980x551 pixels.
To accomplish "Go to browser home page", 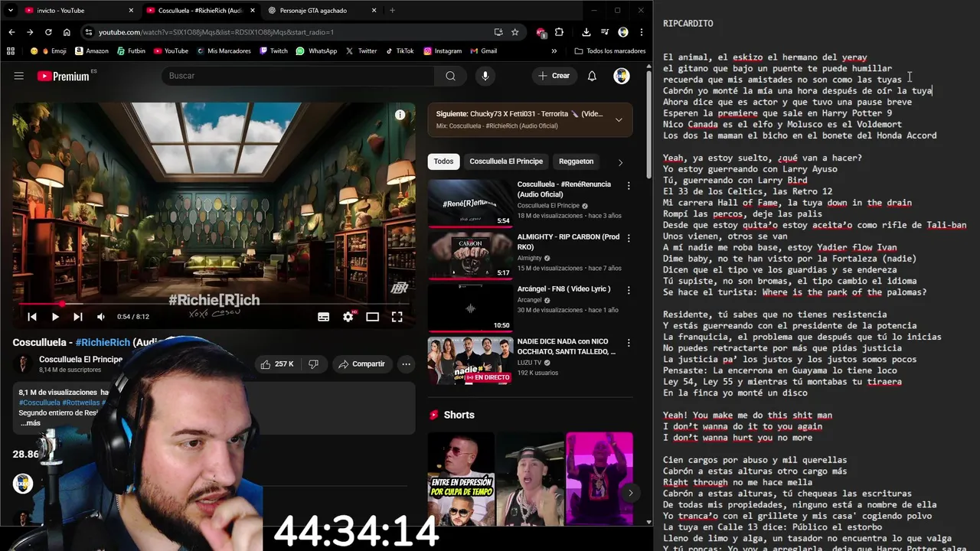I will [67, 32].
